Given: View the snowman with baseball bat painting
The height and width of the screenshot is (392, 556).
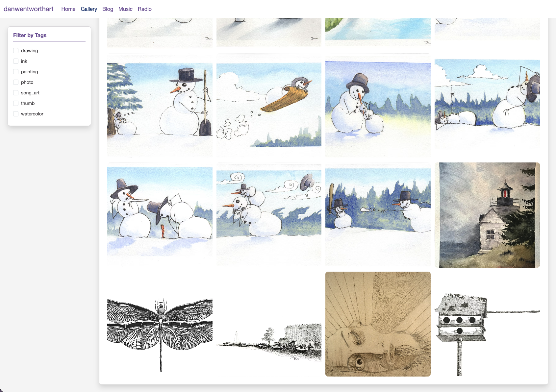Looking at the screenshot, I should (378, 215).
